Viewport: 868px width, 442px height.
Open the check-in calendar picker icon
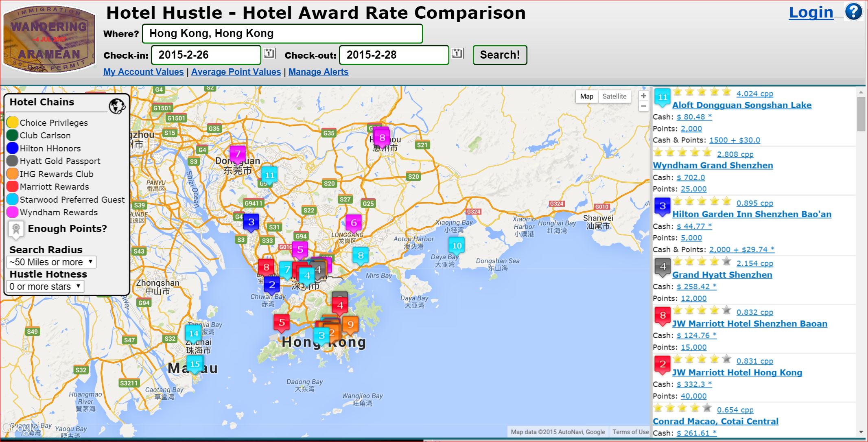(269, 54)
